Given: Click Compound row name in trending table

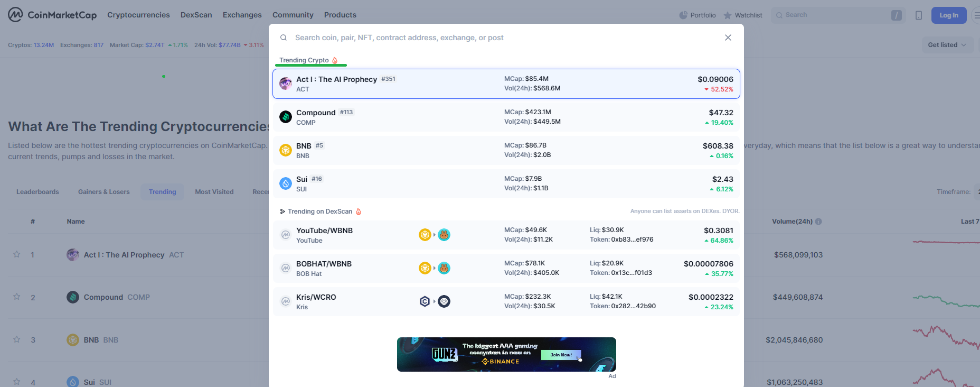Looking at the screenshot, I should pos(103,297).
